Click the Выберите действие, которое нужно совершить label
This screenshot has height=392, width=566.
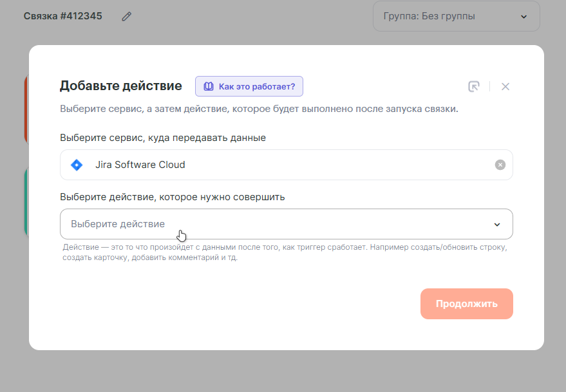[x=172, y=197]
